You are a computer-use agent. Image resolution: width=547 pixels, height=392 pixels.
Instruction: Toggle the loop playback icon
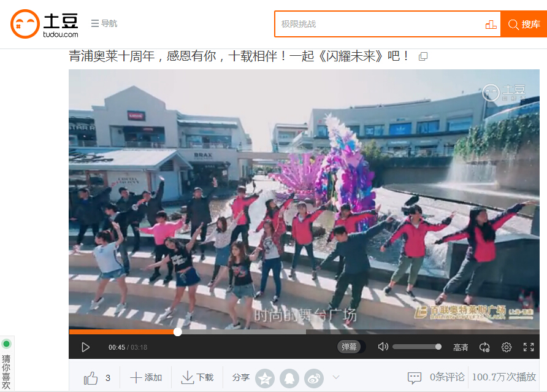point(484,347)
